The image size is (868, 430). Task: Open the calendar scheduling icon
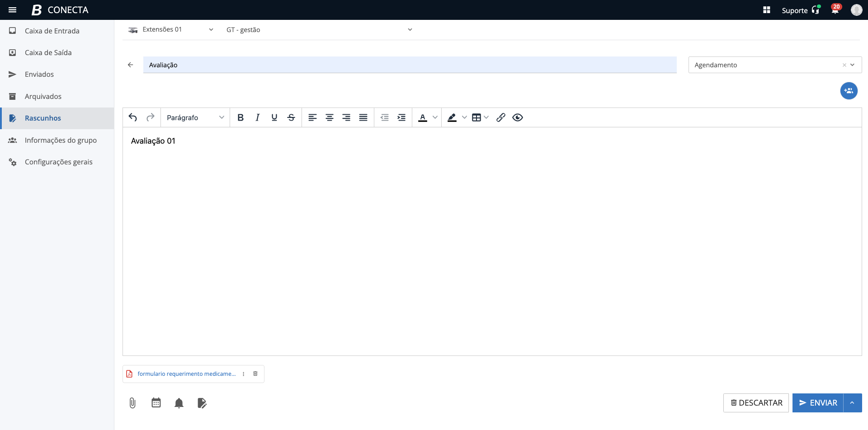(x=156, y=403)
